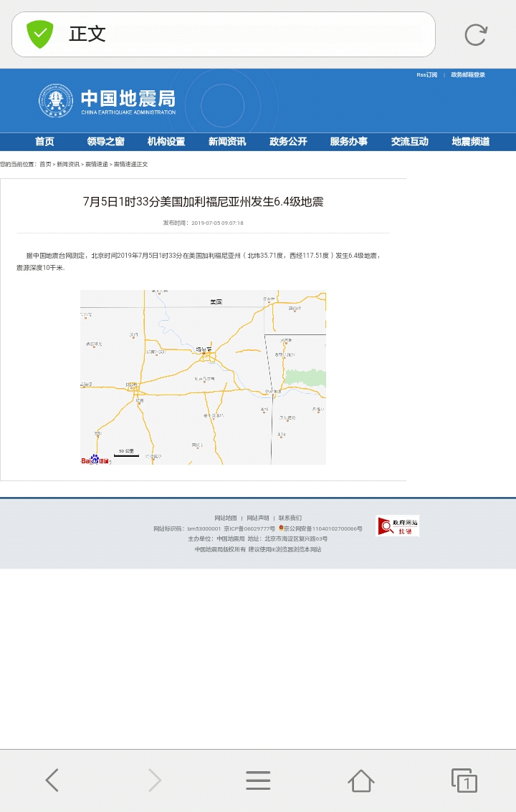Viewport: 516px width, 812px height.
Task: Open the 新闻资讯 navigation item
Action: tap(227, 141)
